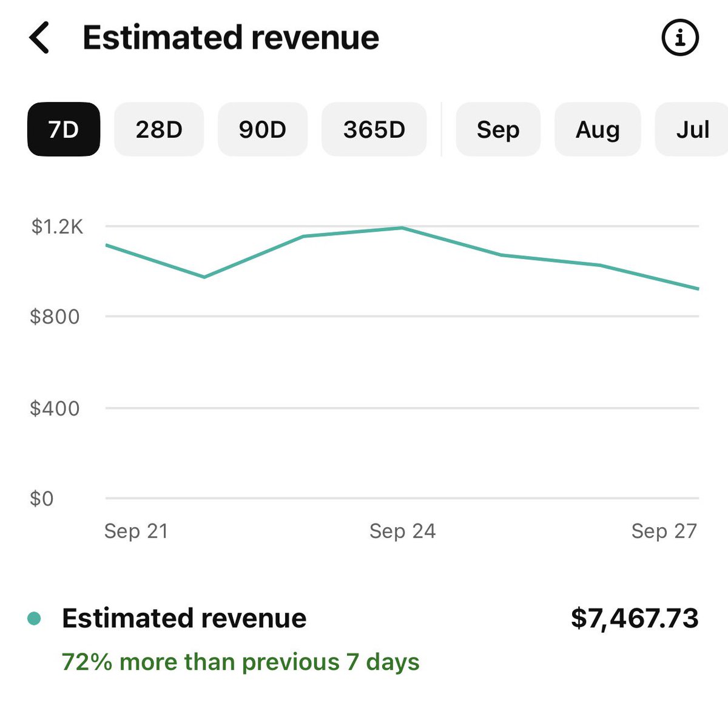Screen dimensions: 728x708
Task: Click the Estimated revenue page title
Action: [231, 38]
